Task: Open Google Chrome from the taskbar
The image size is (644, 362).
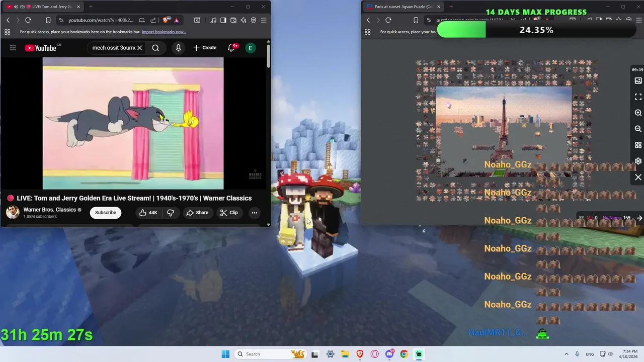Action: tap(404, 354)
